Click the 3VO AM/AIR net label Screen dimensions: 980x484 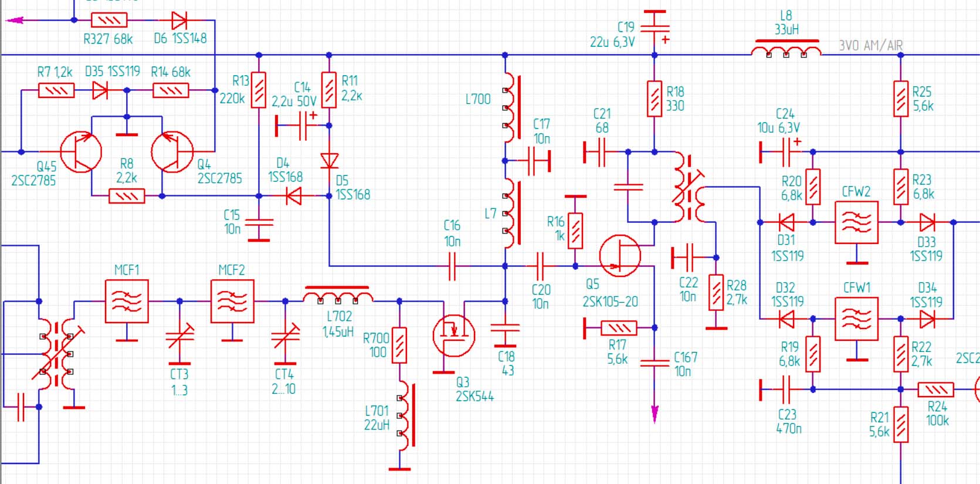click(x=870, y=46)
